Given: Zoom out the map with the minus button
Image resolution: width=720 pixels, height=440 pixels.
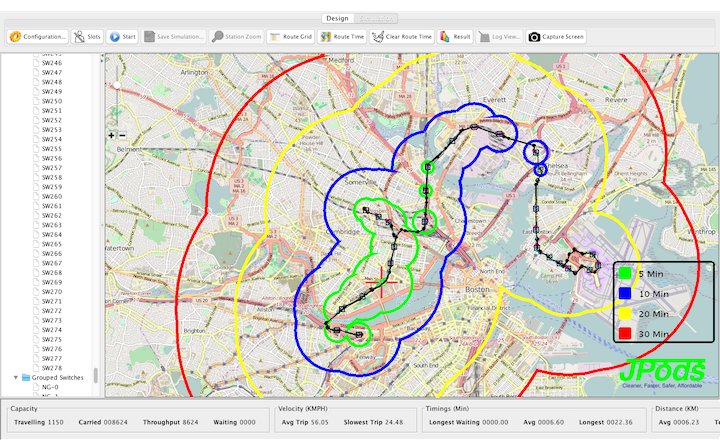Looking at the screenshot, I should 123,135.
